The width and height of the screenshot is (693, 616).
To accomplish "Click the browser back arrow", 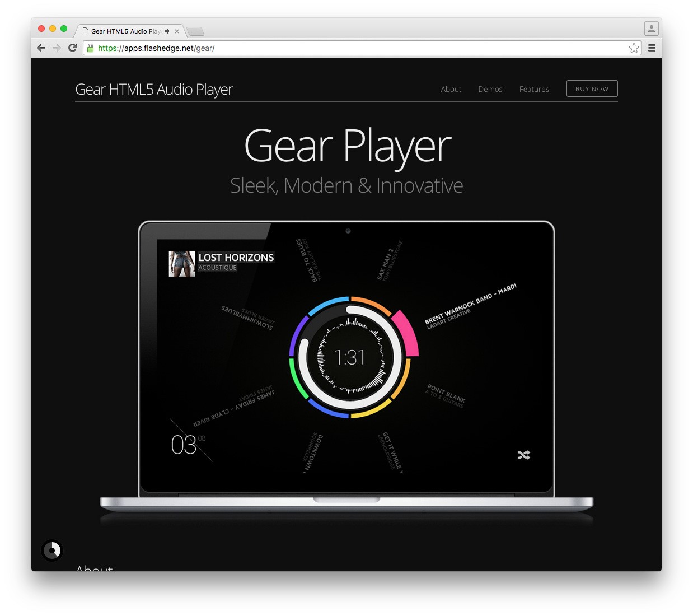I will [41, 48].
